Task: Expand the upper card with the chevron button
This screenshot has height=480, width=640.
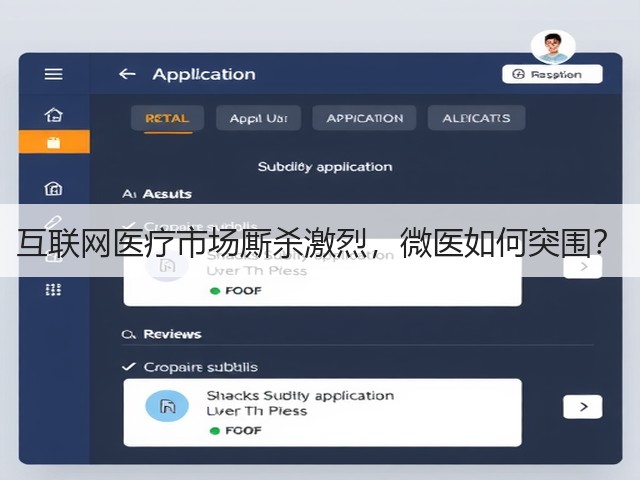Action: 582,267
